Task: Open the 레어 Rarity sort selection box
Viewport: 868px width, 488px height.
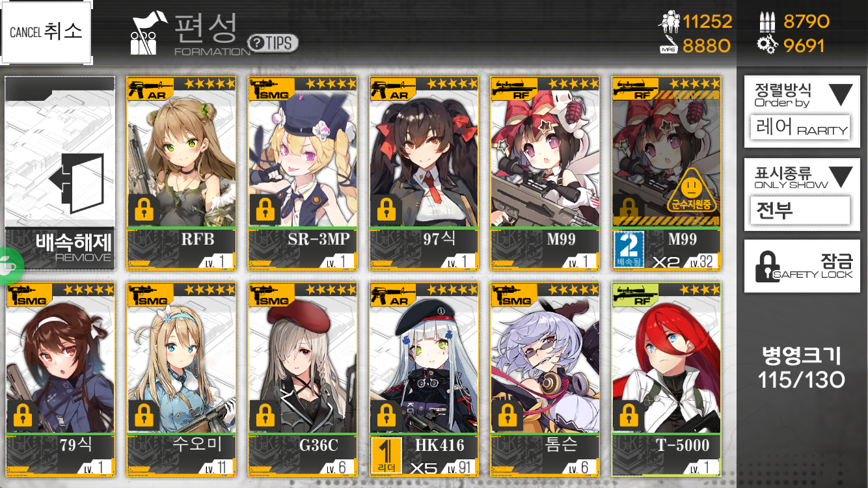Action: click(800, 128)
